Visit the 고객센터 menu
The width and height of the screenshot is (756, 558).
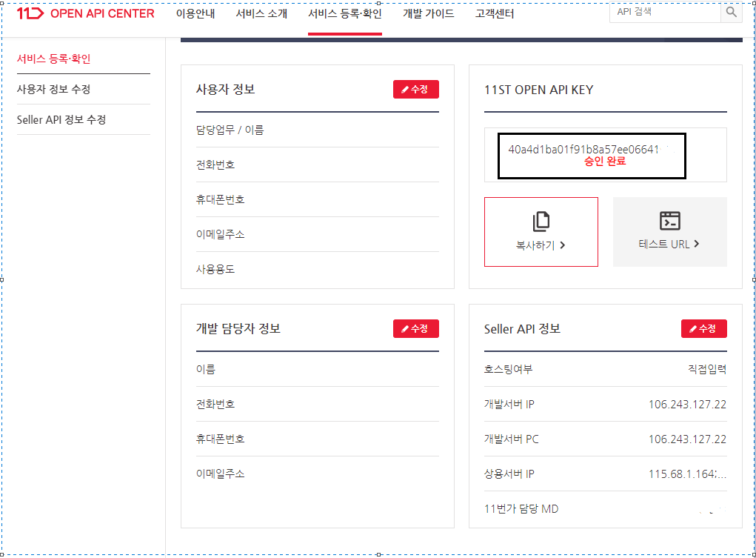[x=495, y=13]
